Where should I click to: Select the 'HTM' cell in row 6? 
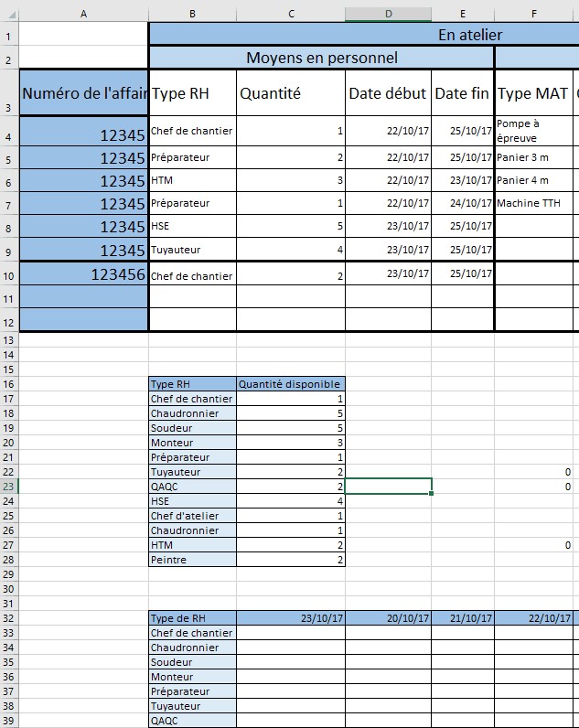coord(192,180)
